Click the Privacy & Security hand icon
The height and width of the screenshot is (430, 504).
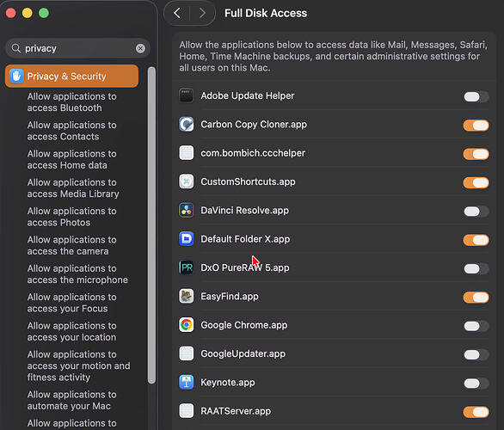(16, 77)
